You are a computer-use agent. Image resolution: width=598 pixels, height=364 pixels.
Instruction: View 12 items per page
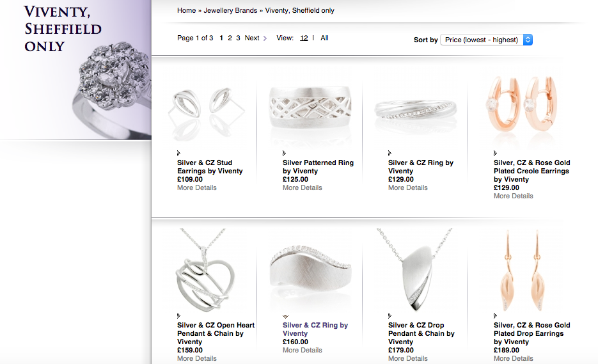click(x=304, y=38)
